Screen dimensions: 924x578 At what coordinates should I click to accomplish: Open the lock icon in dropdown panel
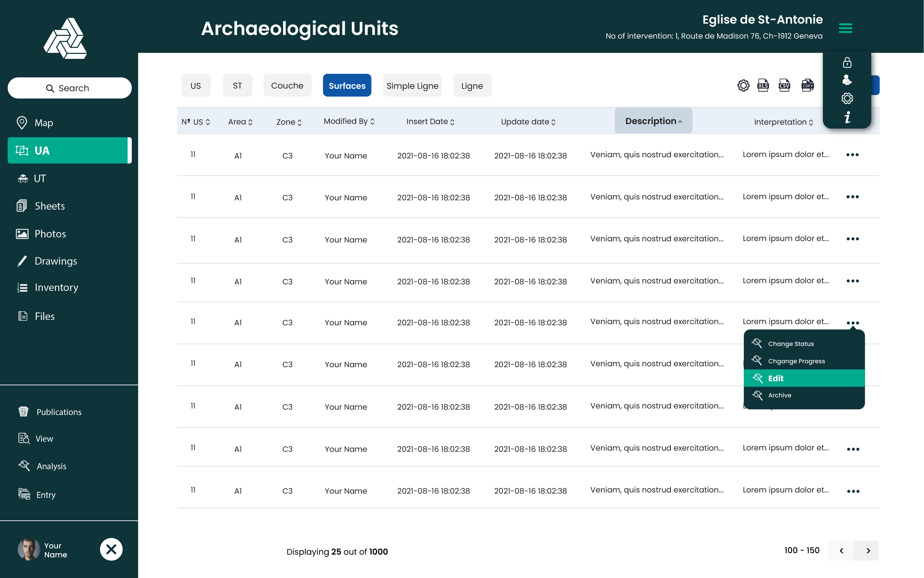[847, 62]
